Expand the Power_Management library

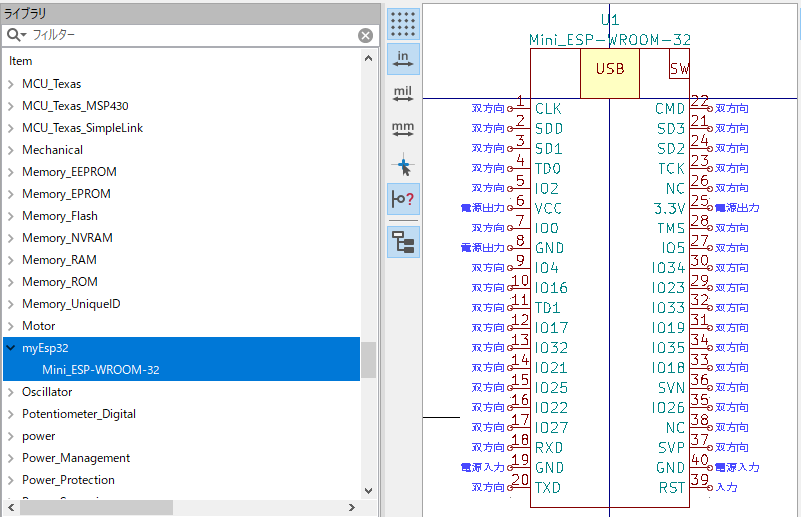11,458
